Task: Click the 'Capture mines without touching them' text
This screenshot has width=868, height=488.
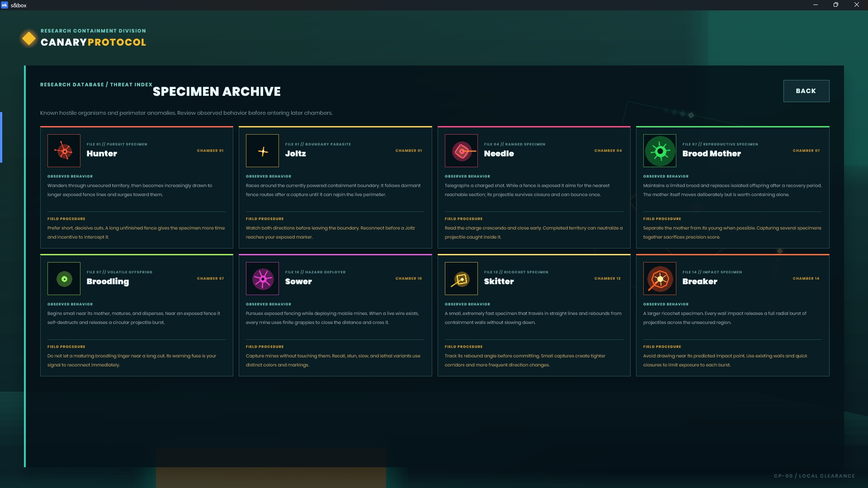Action: 333,361
